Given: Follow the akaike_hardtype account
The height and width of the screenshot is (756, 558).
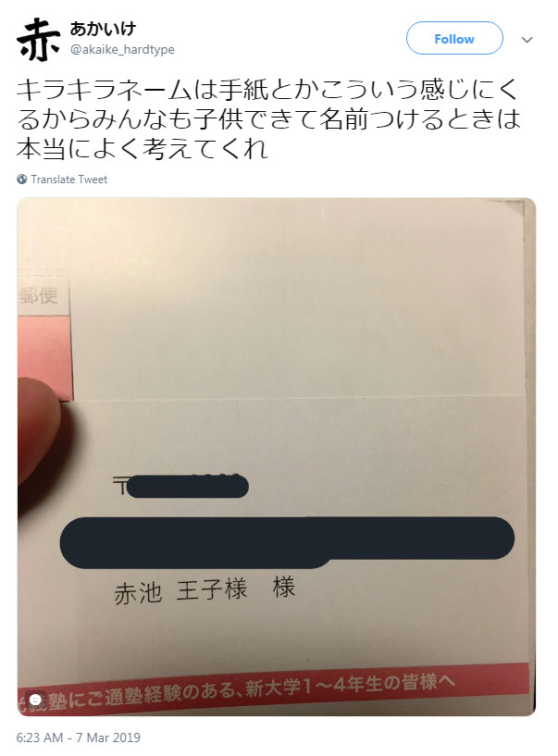Looking at the screenshot, I should coord(454,39).
